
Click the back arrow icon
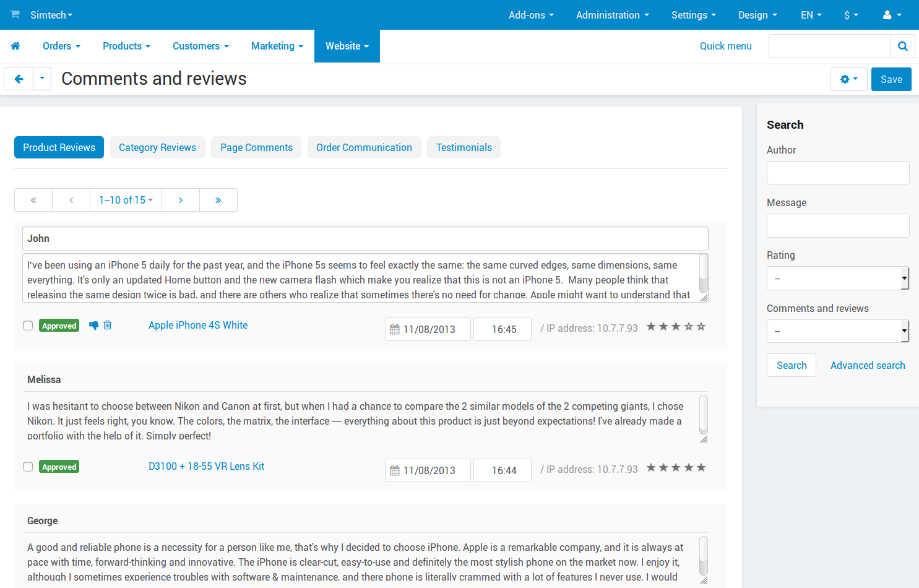19,79
